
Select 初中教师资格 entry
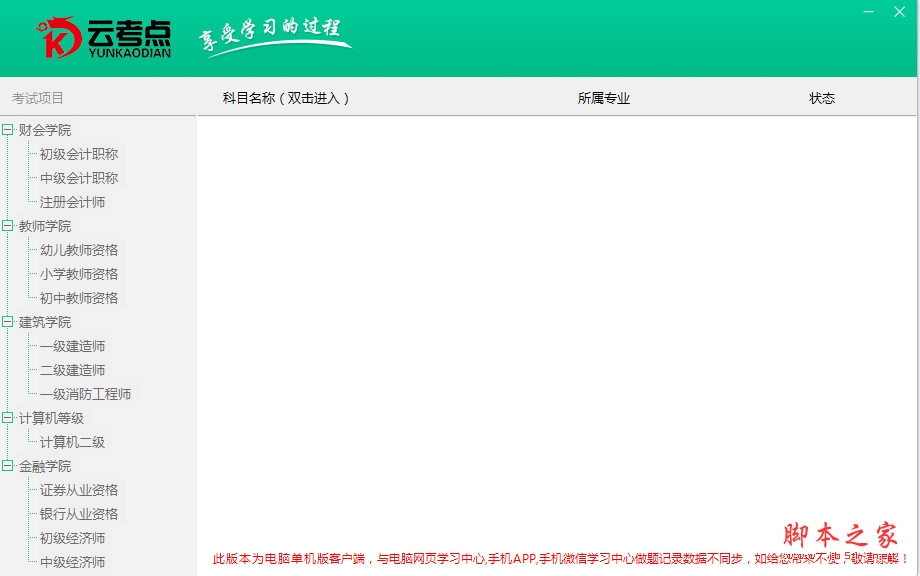(79, 299)
